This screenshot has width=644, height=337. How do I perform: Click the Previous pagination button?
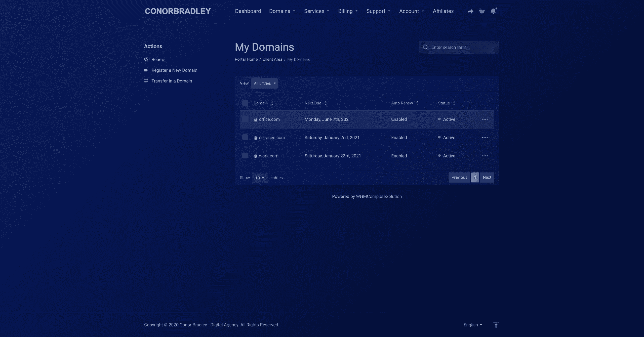click(459, 177)
